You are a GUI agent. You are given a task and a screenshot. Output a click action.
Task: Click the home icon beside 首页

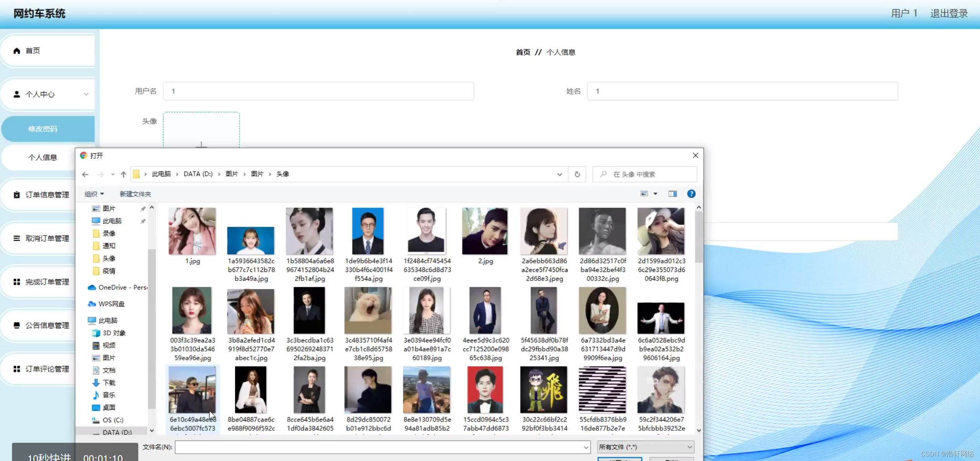point(16,50)
